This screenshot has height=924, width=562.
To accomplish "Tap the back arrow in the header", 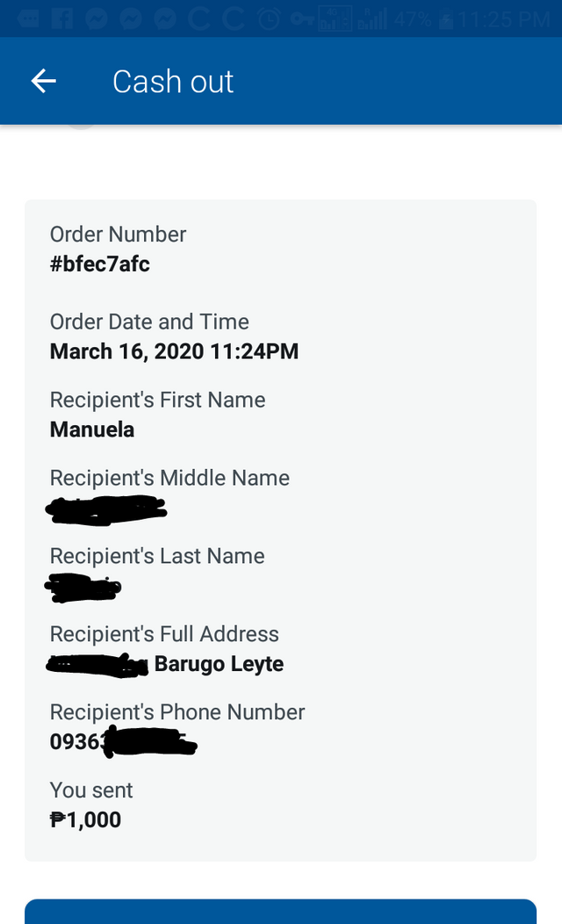I will 43,82.
